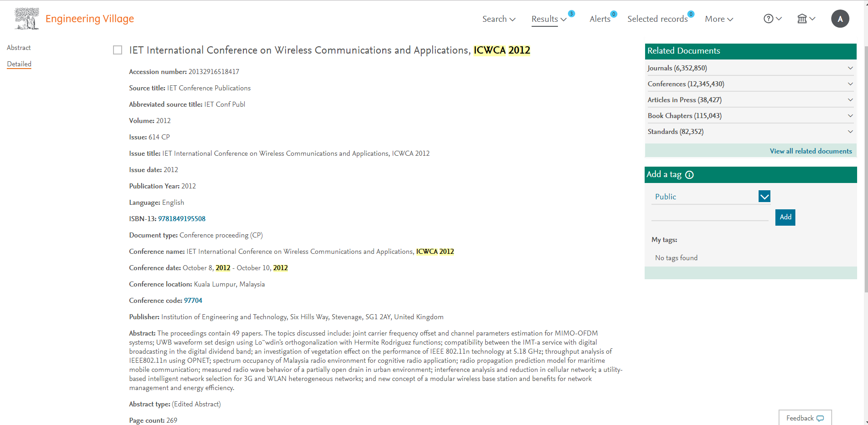Open the More menu
This screenshot has width=868, height=425.
tap(719, 19)
